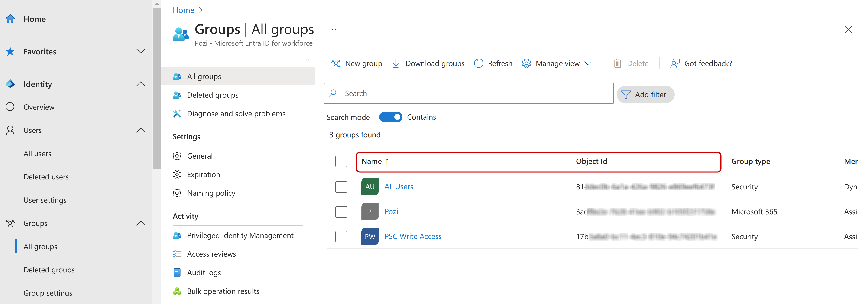Open Deleted groups in the blade menu
The height and width of the screenshot is (304, 868).
213,95
